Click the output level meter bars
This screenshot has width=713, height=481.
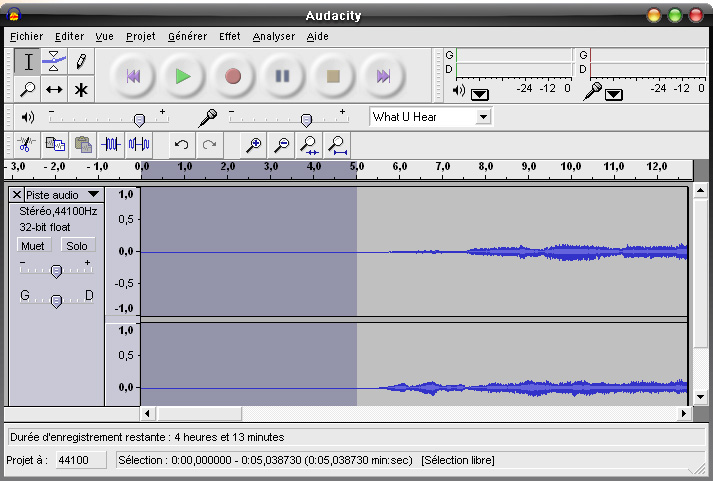pos(514,62)
